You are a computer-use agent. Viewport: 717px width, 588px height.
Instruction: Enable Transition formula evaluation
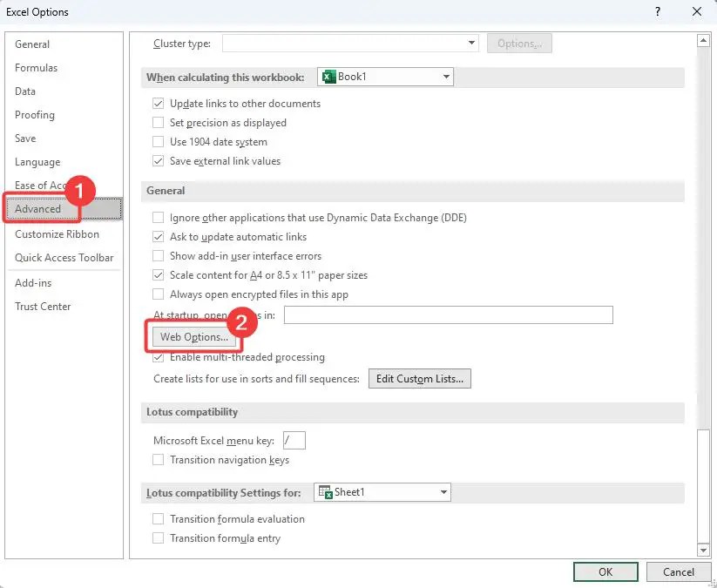tap(158, 519)
